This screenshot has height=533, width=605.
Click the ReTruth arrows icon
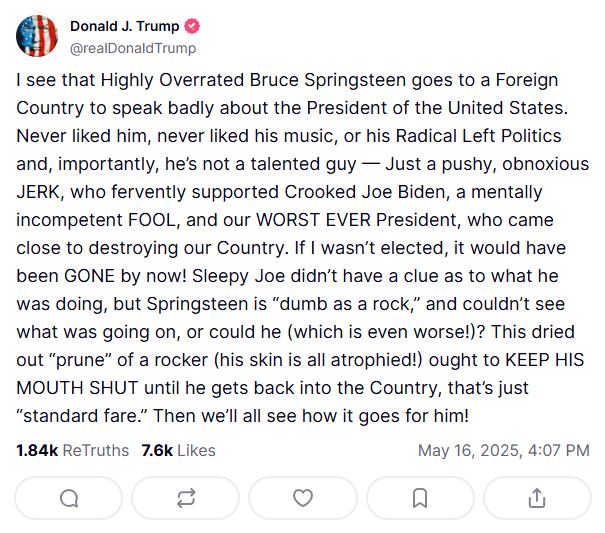coord(186,497)
